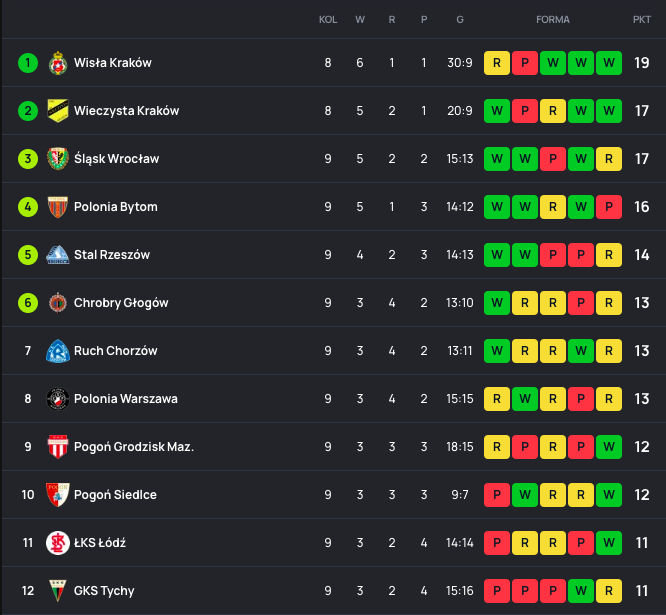Click the Polonia Bytom club crest
Viewport: 666px width, 615px height.
[58, 207]
